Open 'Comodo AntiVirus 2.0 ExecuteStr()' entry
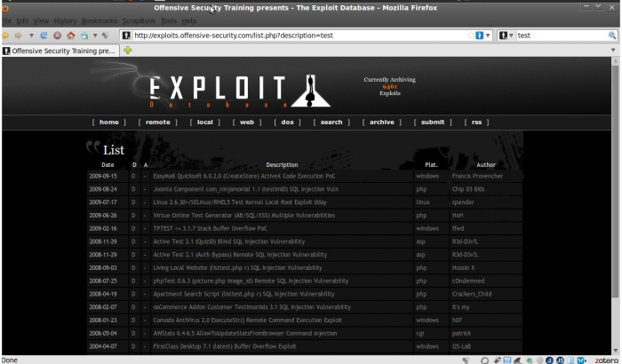622x364 pixels. click(248, 320)
